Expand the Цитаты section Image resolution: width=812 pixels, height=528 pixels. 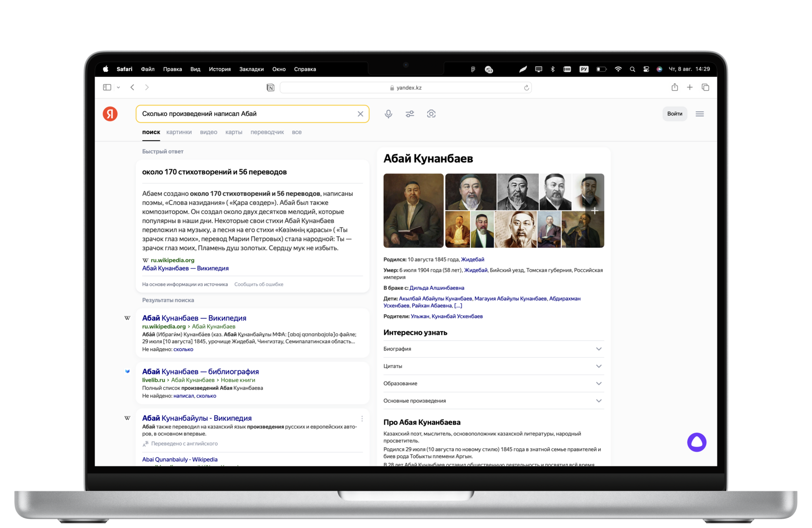(x=493, y=367)
